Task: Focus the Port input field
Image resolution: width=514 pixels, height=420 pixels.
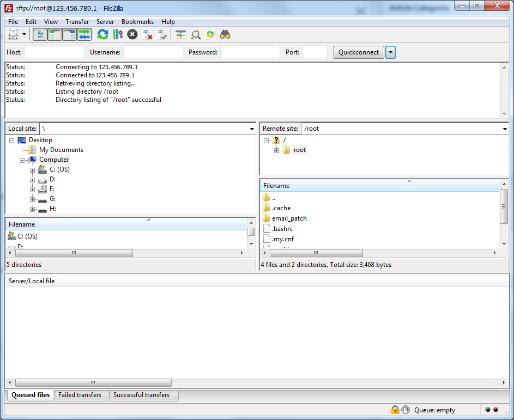Action: coord(315,52)
